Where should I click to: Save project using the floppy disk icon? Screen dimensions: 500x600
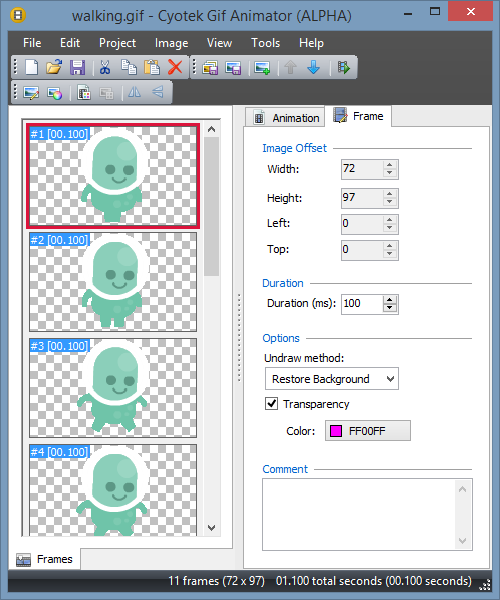click(77, 67)
